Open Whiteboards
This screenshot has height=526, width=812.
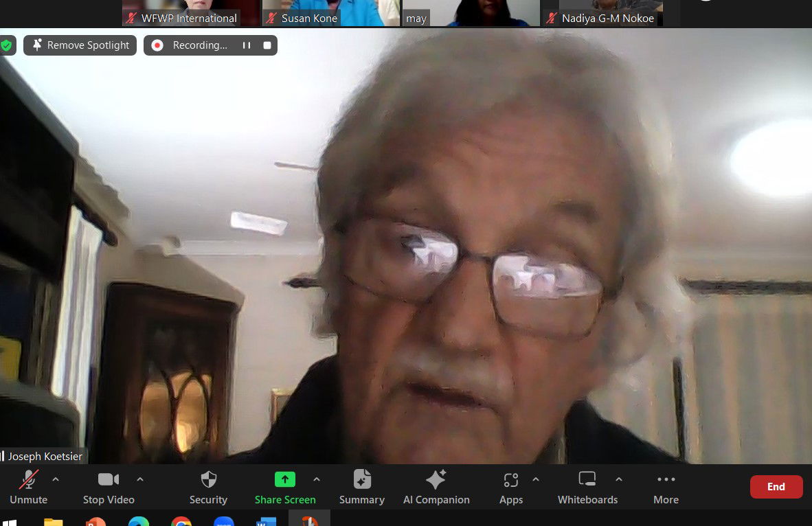pos(588,487)
